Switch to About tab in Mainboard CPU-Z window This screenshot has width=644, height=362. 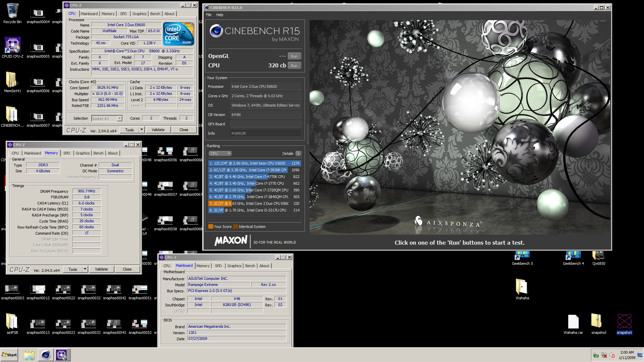pyautogui.click(x=264, y=266)
